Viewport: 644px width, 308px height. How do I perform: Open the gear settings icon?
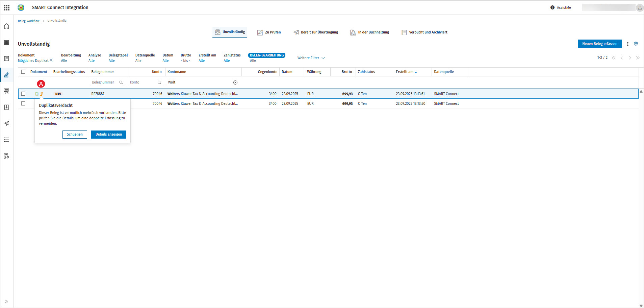[636, 44]
